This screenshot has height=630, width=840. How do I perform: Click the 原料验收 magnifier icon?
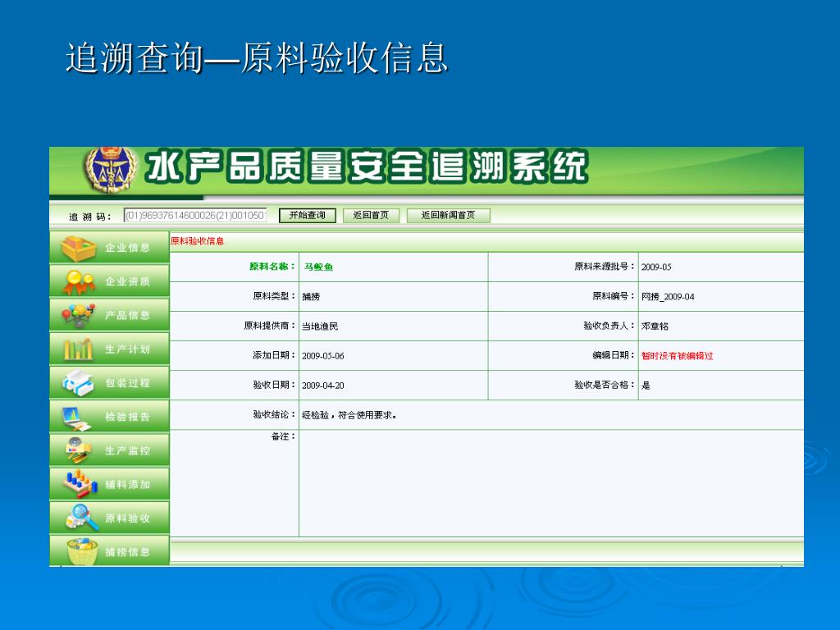pos(81,518)
